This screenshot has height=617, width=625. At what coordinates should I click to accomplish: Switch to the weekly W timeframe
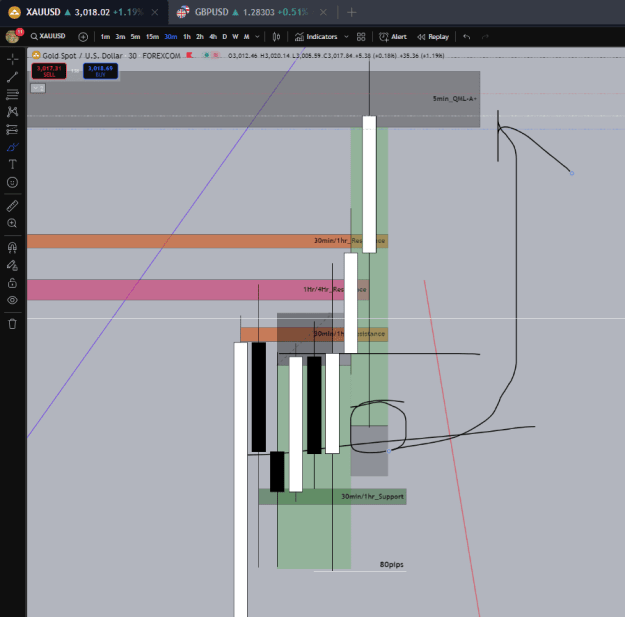coord(235,37)
